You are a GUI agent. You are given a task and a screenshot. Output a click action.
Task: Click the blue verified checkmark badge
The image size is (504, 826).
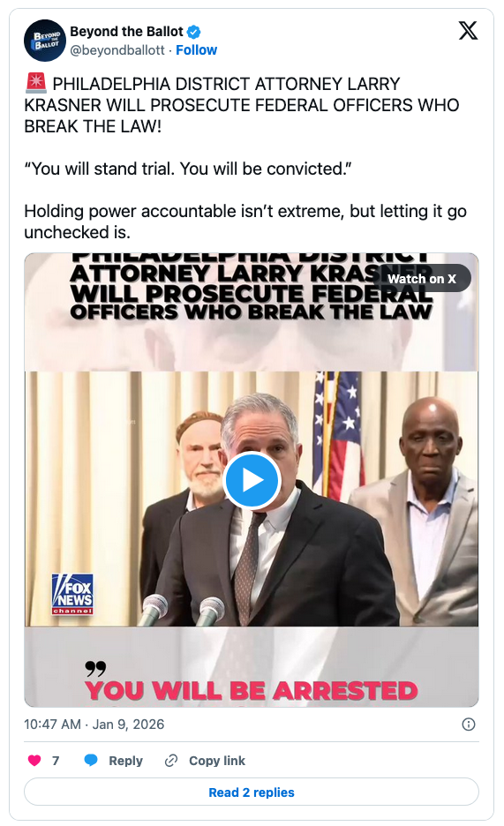(194, 32)
